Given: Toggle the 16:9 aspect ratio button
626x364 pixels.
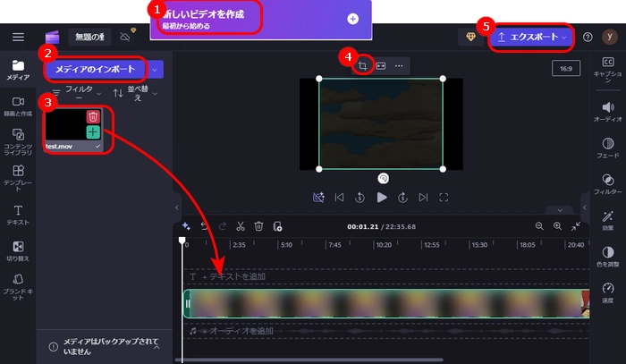Looking at the screenshot, I should 566,68.
